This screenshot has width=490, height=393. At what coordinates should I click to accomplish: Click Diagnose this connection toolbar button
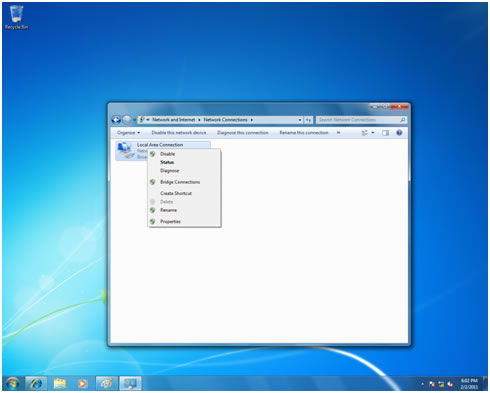click(x=243, y=133)
